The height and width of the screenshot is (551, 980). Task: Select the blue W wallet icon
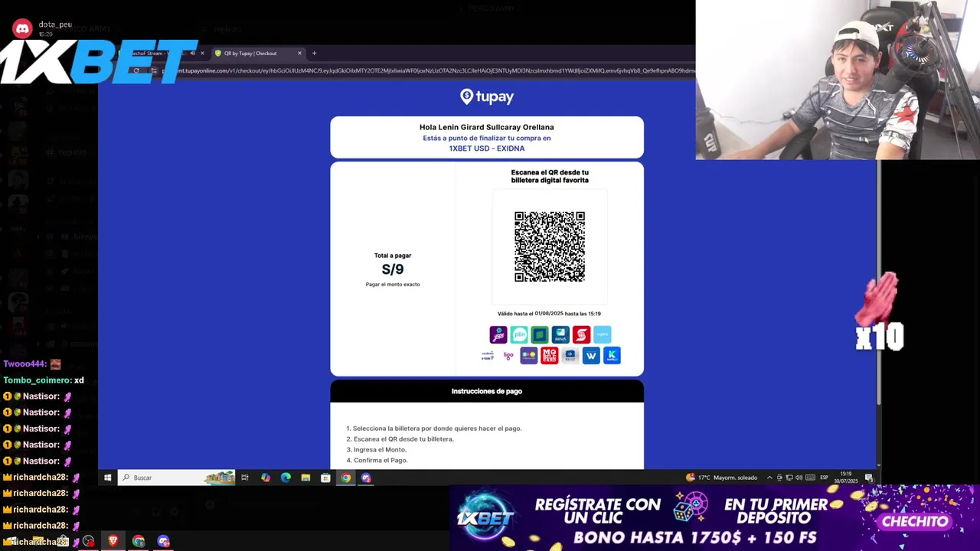point(591,355)
